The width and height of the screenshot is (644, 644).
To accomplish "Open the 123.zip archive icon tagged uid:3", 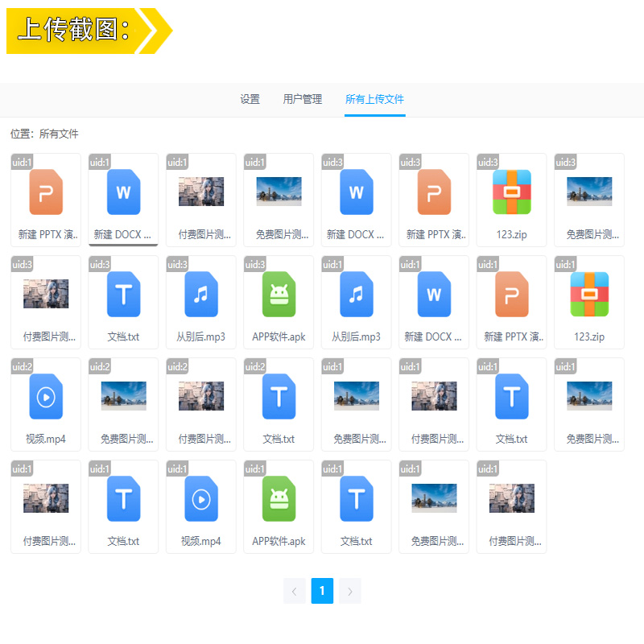I will click(511, 192).
